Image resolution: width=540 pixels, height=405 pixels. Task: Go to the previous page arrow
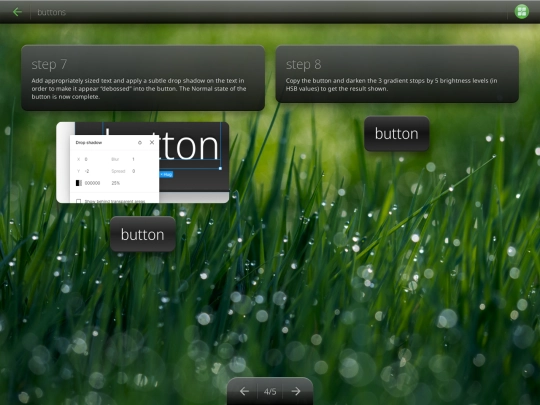(x=244, y=391)
